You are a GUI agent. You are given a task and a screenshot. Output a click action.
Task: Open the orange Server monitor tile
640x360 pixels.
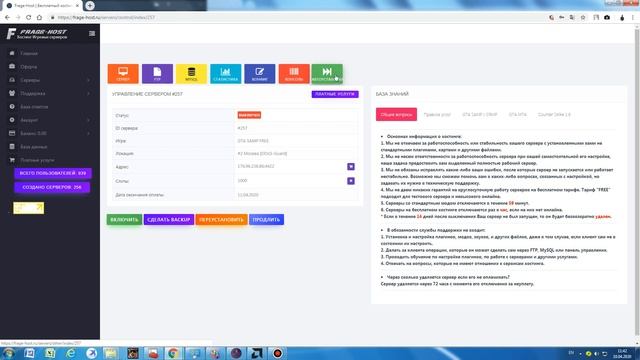click(x=123, y=73)
